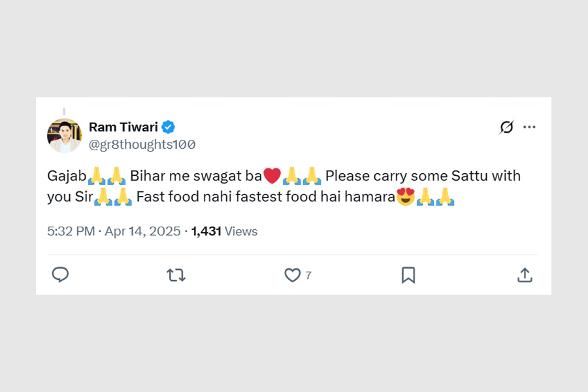The width and height of the screenshot is (588, 392).
Task: Repost this tweet using the retweet icon
Action: (x=176, y=275)
